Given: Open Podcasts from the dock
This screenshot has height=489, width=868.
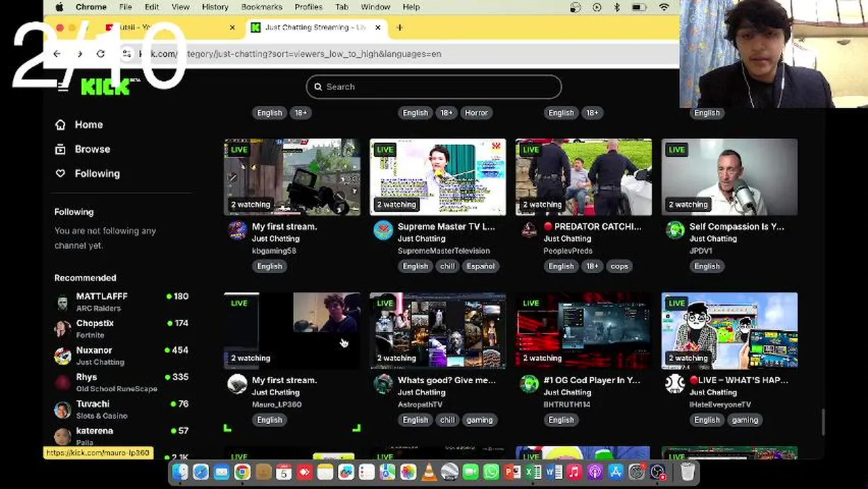Looking at the screenshot, I should coord(595,472).
